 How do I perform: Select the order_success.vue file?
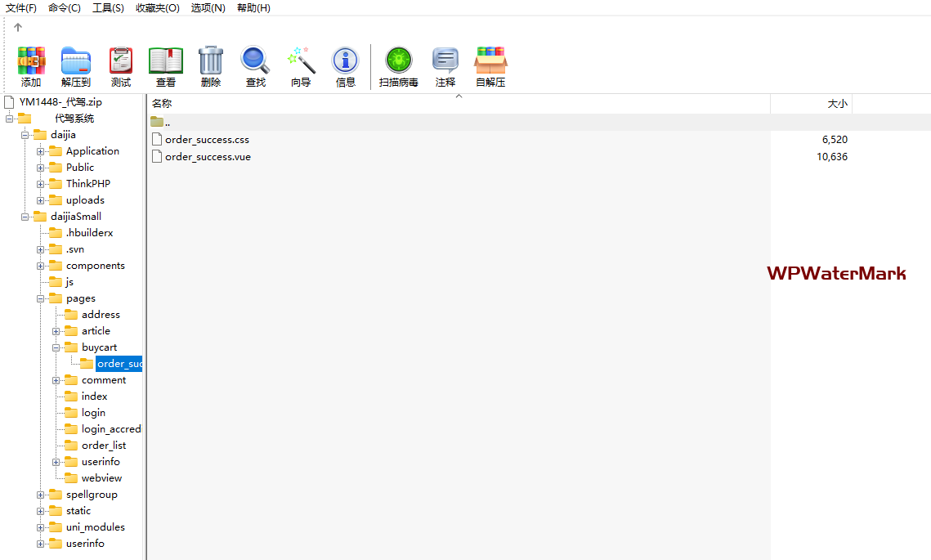click(208, 157)
